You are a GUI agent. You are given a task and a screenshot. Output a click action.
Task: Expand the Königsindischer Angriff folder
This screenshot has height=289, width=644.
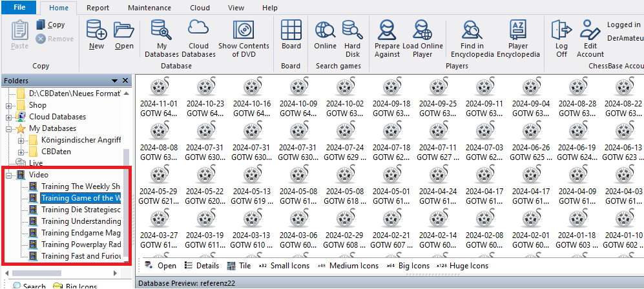tap(21, 140)
